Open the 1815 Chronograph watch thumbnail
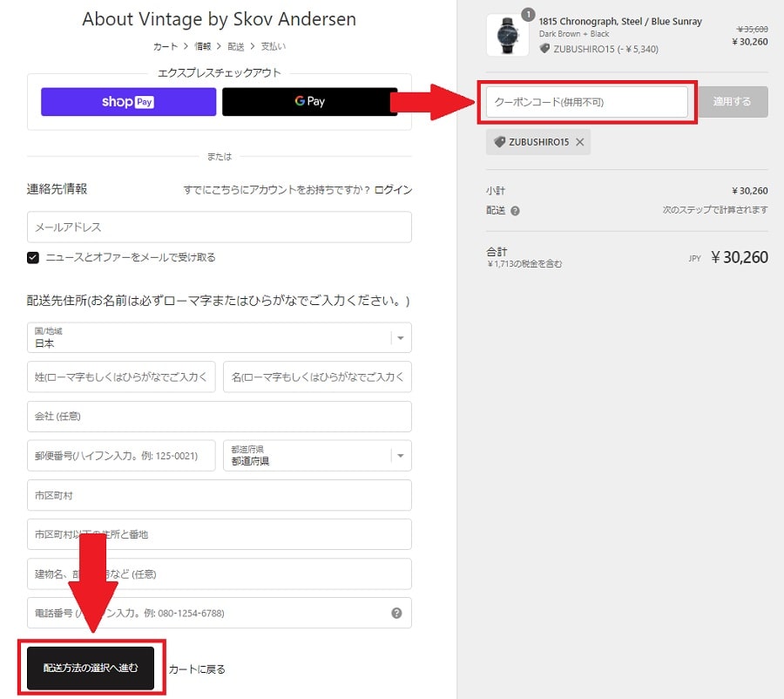Screen dimensions: 784x699 507,35
